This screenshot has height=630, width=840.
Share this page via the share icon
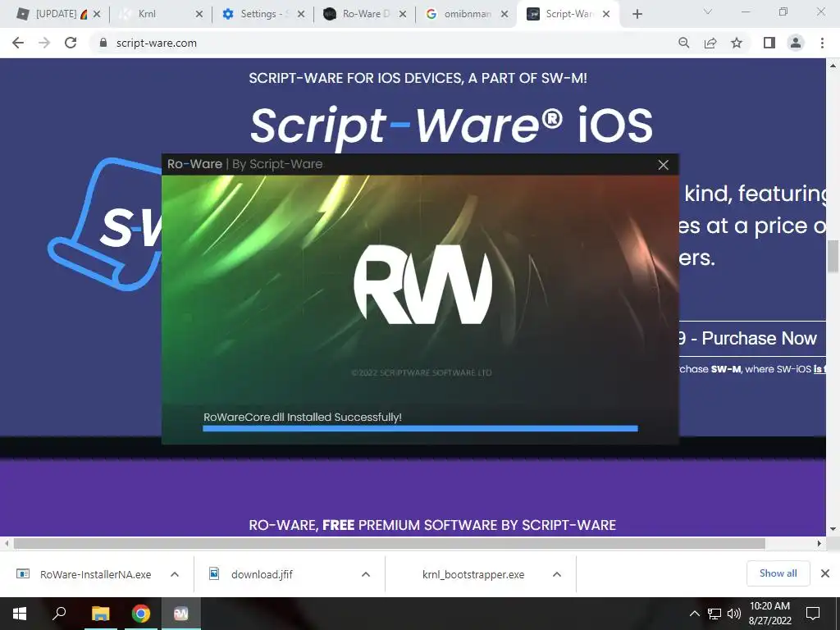click(710, 43)
